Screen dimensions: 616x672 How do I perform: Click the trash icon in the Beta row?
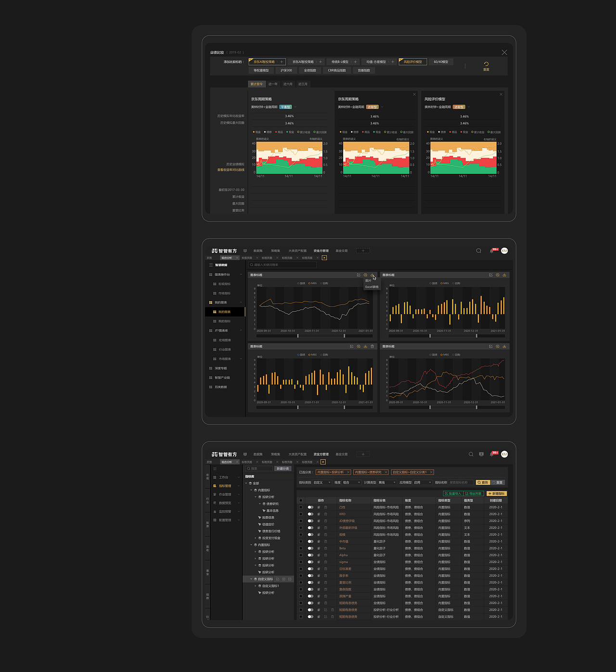(x=325, y=548)
